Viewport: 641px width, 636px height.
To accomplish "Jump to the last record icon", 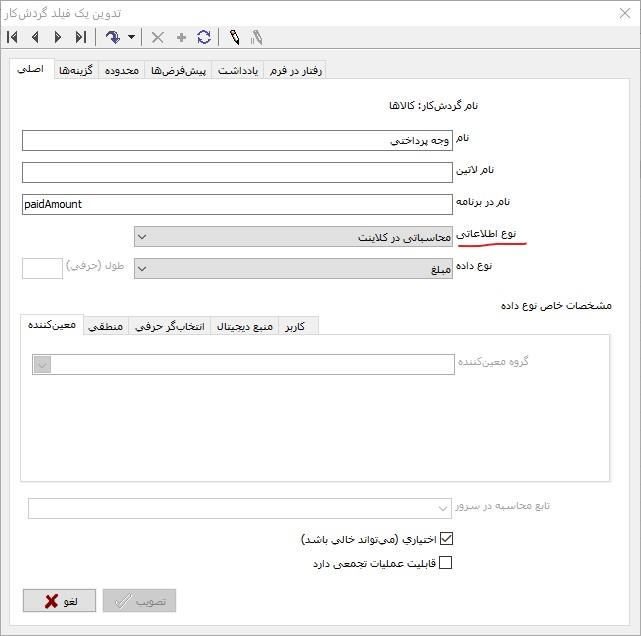I will (81, 38).
